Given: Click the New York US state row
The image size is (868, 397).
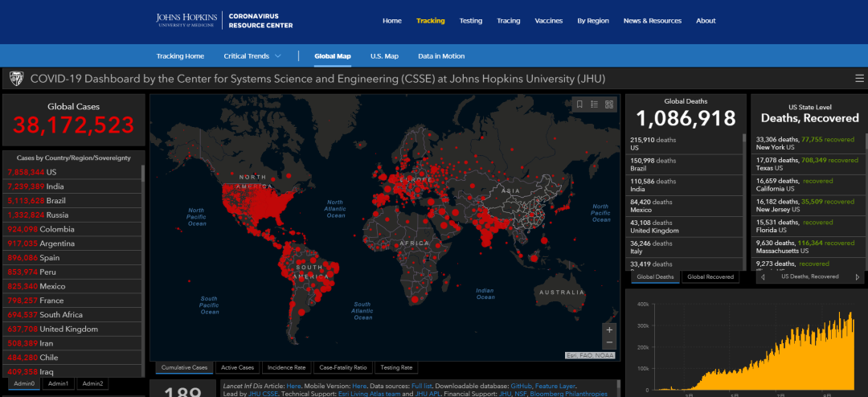Looking at the screenshot, I should (809, 144).
